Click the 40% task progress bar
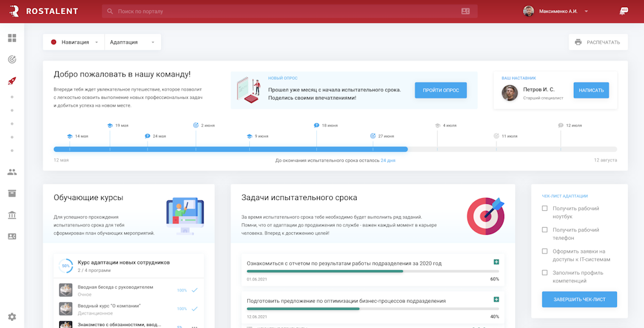 tap(373, 309)
